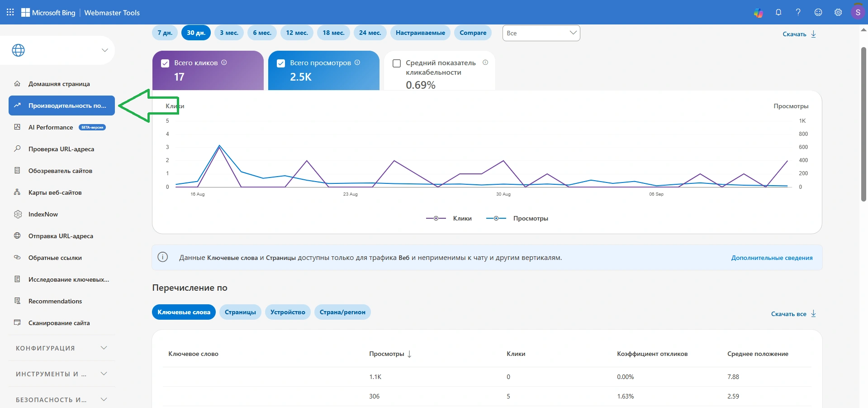Click the Скачать link
The height and width of the screenshot is (408, 868).
coord(795,34)
